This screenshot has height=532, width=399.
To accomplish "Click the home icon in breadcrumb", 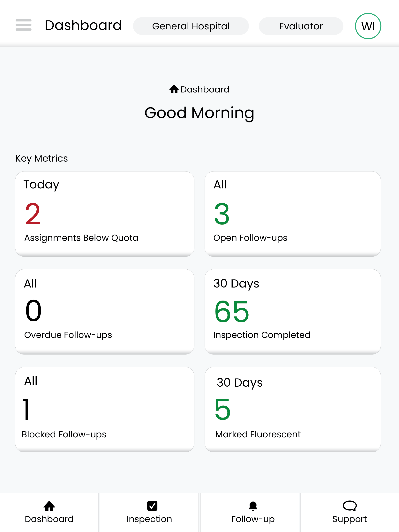I will tap(174, 89).
